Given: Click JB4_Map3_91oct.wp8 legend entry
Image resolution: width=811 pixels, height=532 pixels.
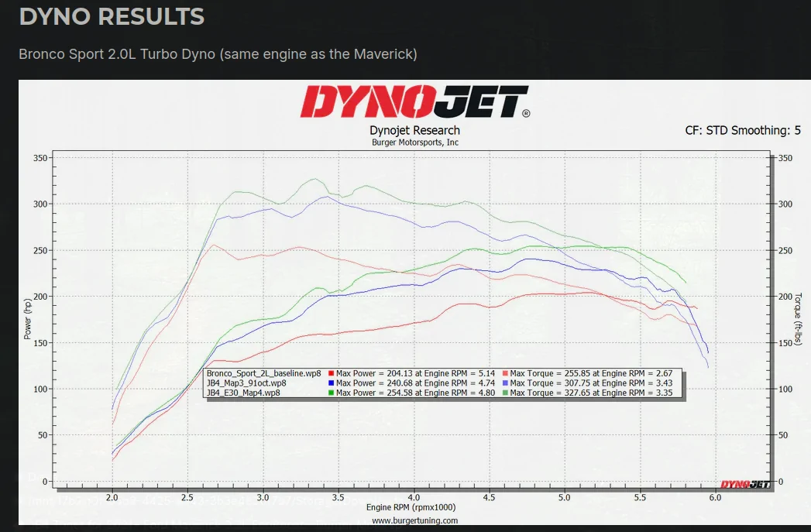Looking at the screenshot, I should click(x=246, y=383).
